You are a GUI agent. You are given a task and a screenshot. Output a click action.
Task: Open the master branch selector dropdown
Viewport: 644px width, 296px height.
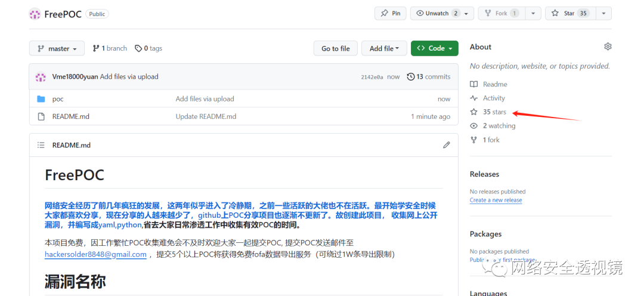[x=57, y=48]
